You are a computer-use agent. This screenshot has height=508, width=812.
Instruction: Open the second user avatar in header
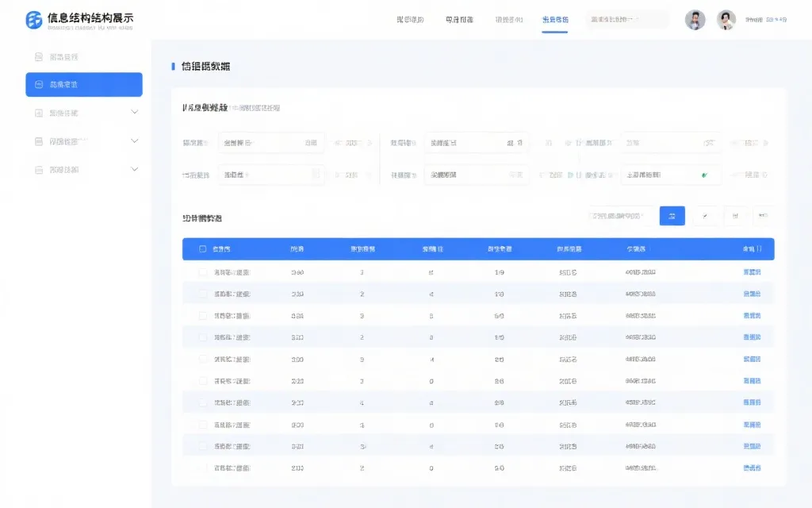coord(726,20)
